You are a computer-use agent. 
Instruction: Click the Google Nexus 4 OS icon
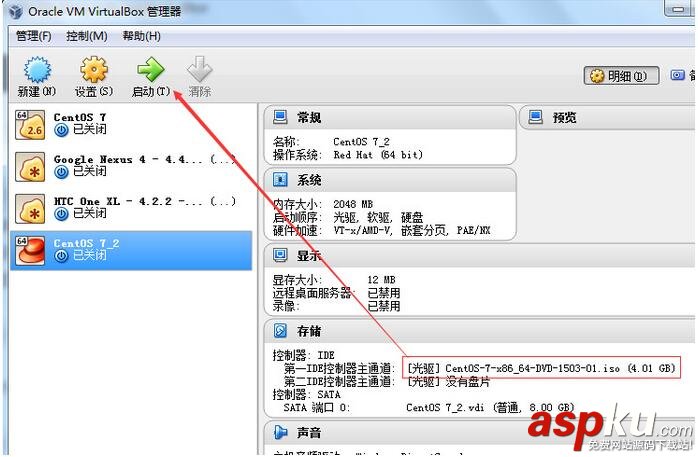tap(30, 167)
